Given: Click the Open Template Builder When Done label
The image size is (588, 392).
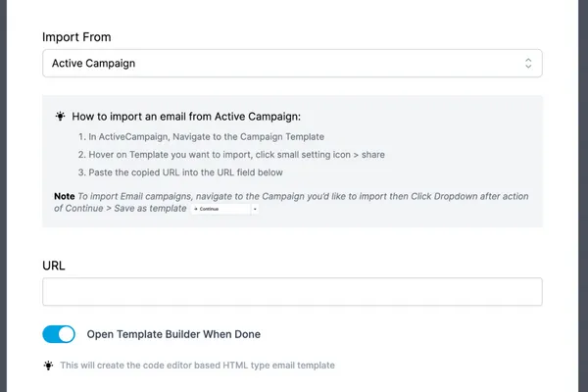Looking at the screenshot, I should point(173,334).
